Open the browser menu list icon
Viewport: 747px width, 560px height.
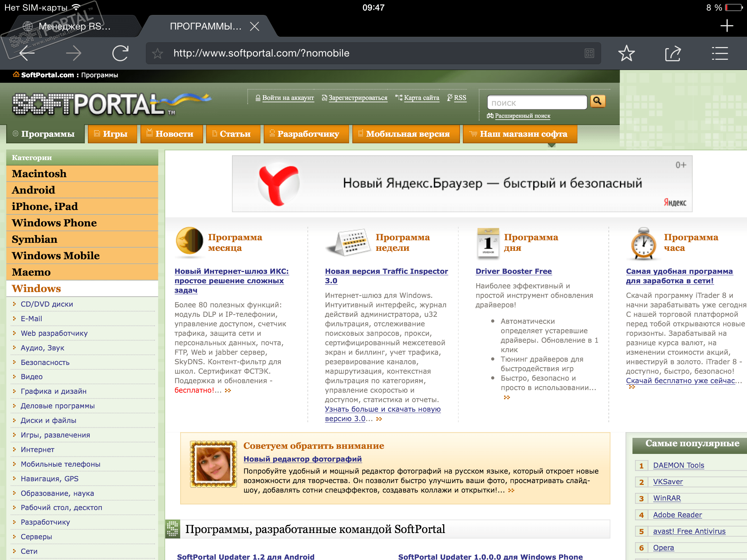[720, 53]
